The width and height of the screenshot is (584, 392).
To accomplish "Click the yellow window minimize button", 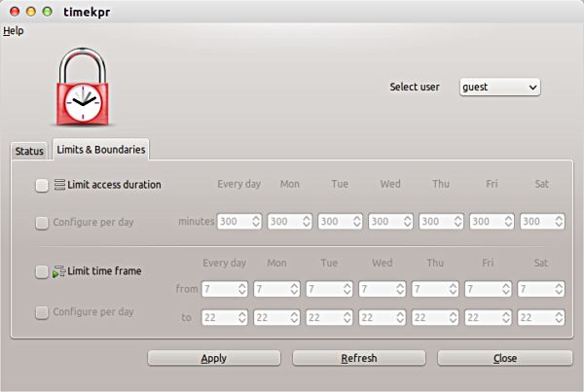I will [31, 12].
